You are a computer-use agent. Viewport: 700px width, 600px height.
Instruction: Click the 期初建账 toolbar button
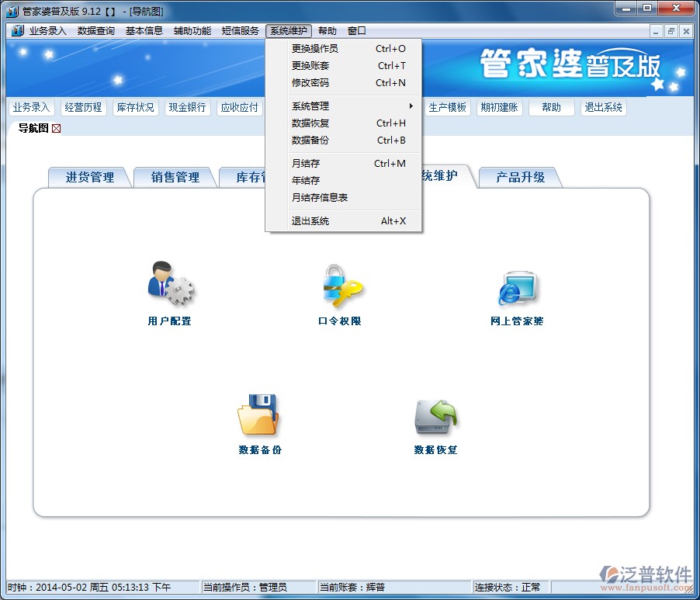500,107
